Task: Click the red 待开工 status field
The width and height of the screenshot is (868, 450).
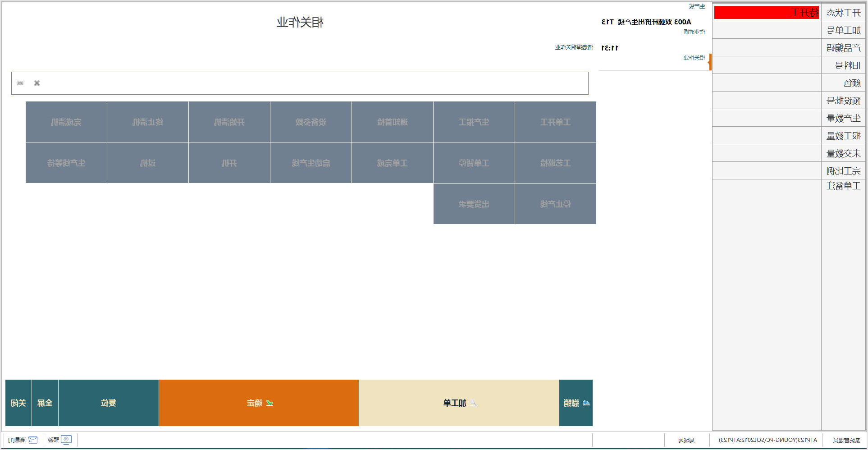Action: tap(766, 13)
